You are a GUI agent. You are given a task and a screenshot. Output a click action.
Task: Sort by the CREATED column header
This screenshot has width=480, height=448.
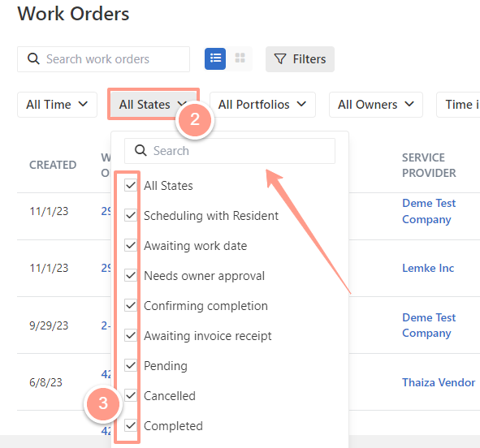point(53,165)
